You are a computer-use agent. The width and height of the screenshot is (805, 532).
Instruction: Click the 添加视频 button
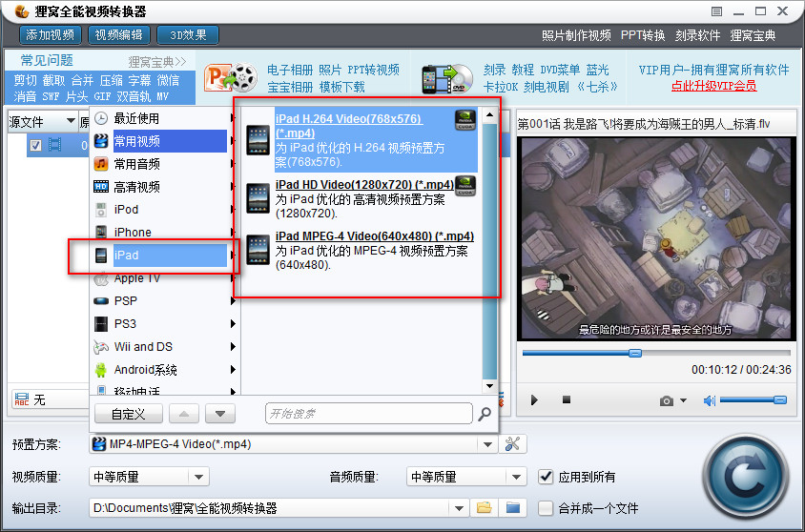(50, 35)
